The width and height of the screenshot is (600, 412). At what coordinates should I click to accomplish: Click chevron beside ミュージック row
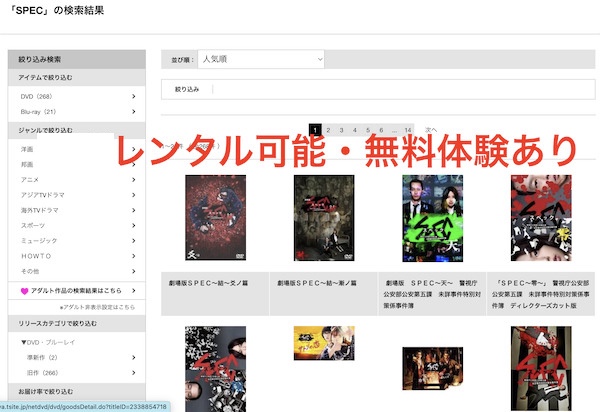click(134, 241)
